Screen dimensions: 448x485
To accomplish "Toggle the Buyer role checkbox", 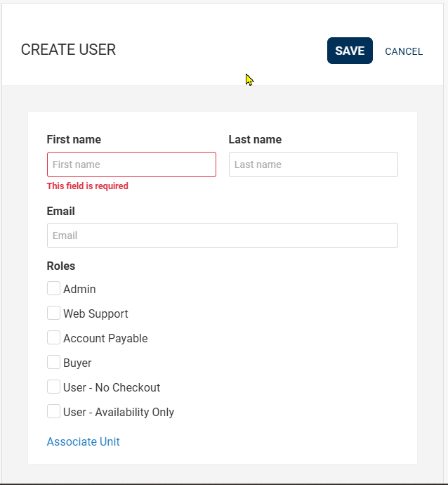I will (54, 362).
